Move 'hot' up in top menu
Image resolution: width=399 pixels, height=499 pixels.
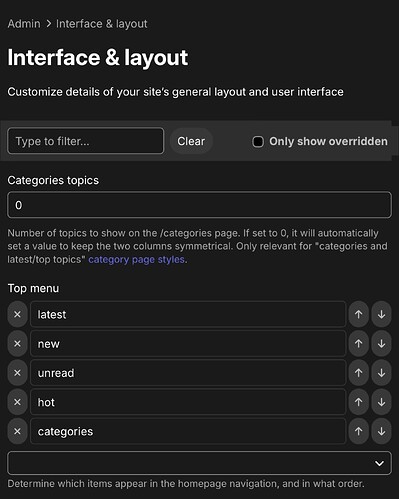[x=359, y=402]
